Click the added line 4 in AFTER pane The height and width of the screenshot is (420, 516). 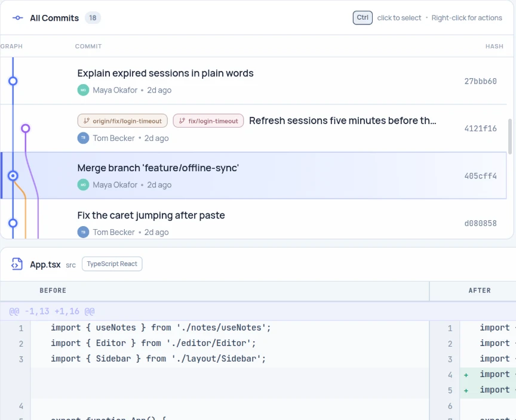(x=488, y=374)
